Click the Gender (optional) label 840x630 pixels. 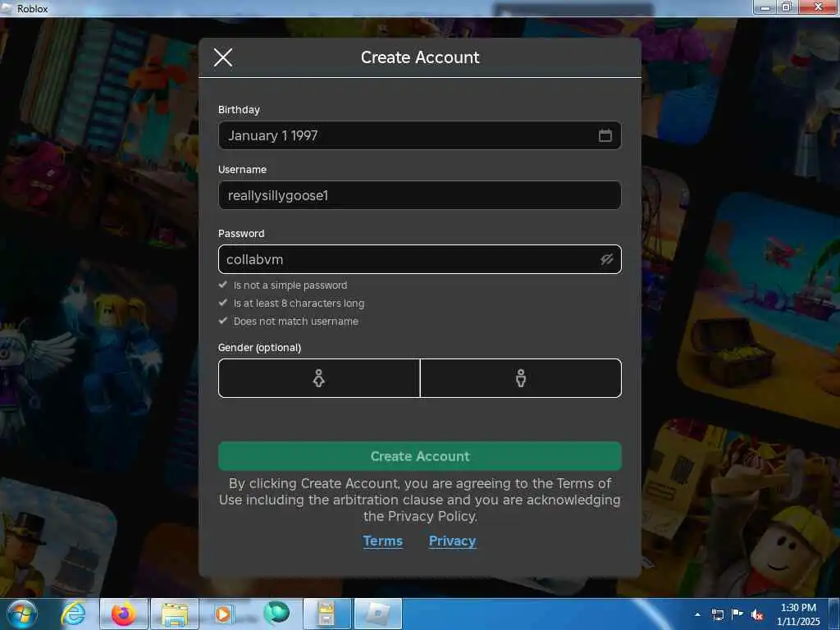click(259, 348)
